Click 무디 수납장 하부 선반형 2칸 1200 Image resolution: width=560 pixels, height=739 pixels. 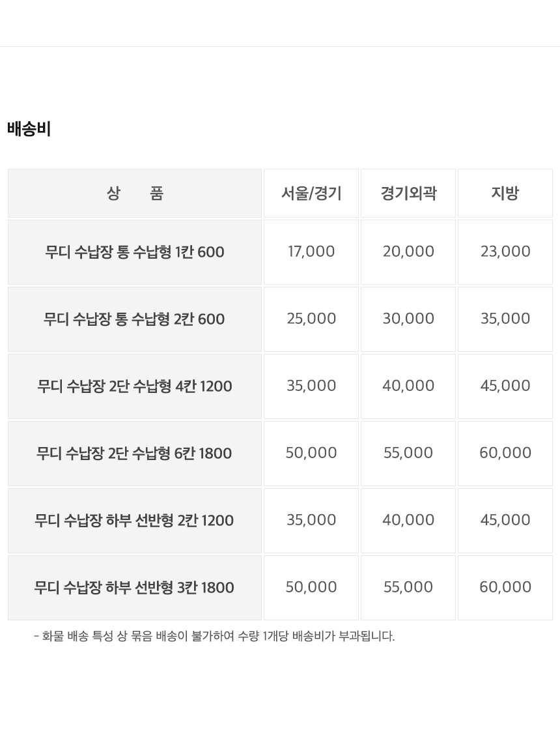coord(135,521)
